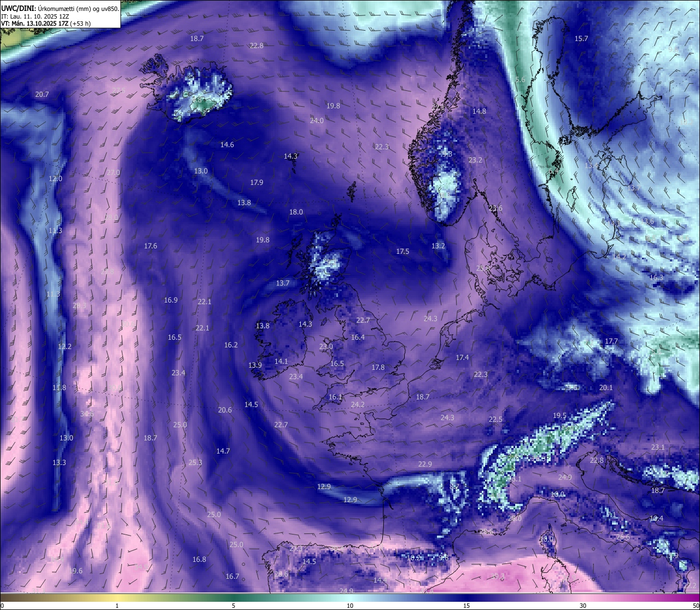
Task: Click the map value "14.1" over Ireland
Action: [x=281, y=362]
